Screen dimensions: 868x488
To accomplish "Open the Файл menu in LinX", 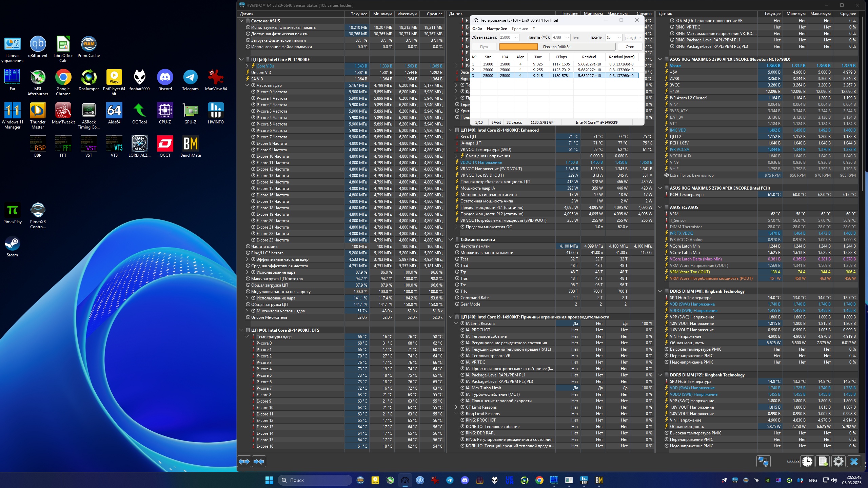I will 477,29.
